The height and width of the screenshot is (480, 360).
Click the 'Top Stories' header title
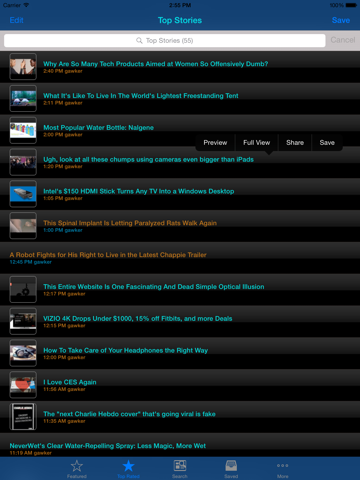point(180,20)
